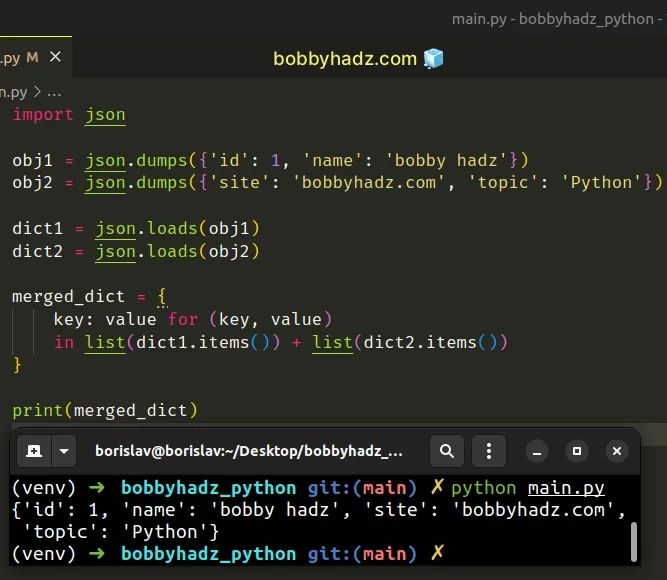Click 'python' in the terminal command
This screenshot has height=580, width=667.
(484, 488)
